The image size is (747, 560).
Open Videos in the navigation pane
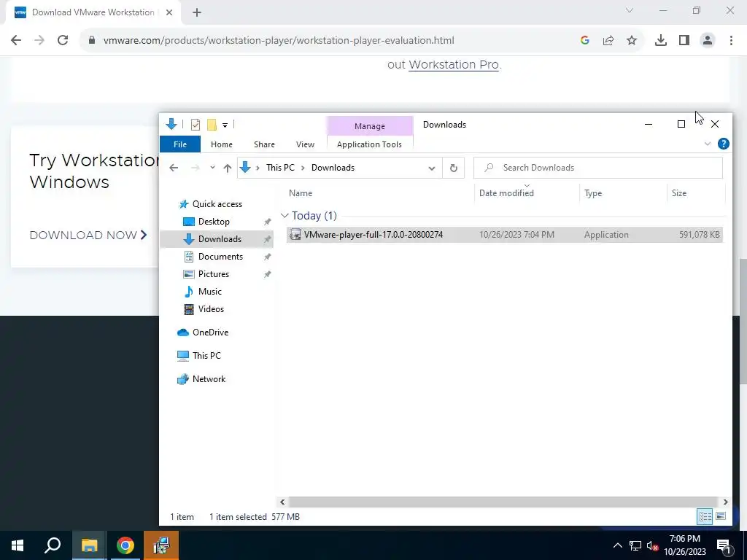[211, 309]
